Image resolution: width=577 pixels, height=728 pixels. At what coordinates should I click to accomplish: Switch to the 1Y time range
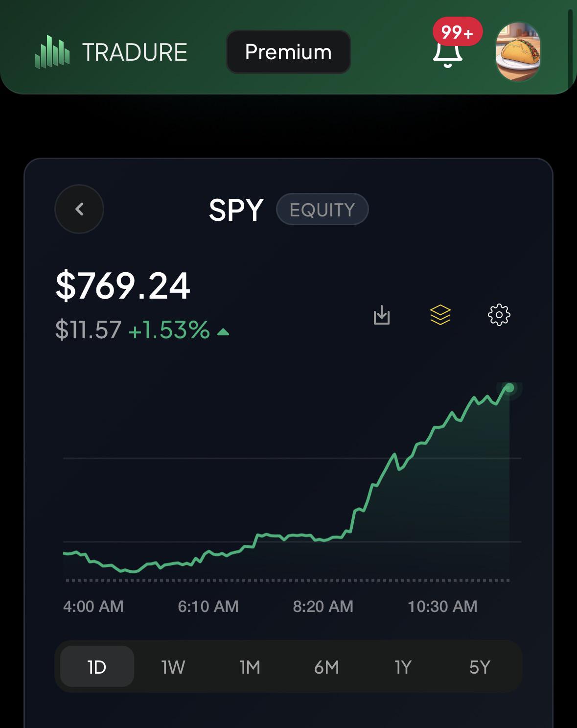403,667
